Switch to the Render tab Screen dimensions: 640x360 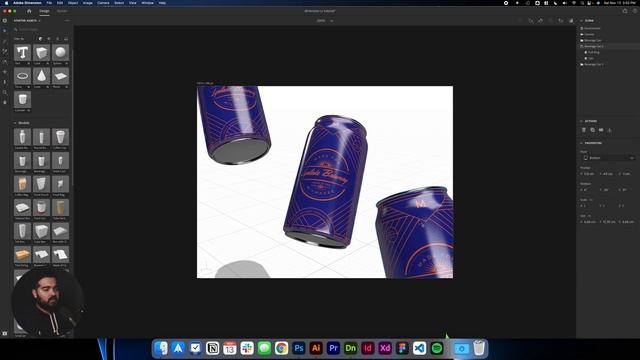[62, 11]
